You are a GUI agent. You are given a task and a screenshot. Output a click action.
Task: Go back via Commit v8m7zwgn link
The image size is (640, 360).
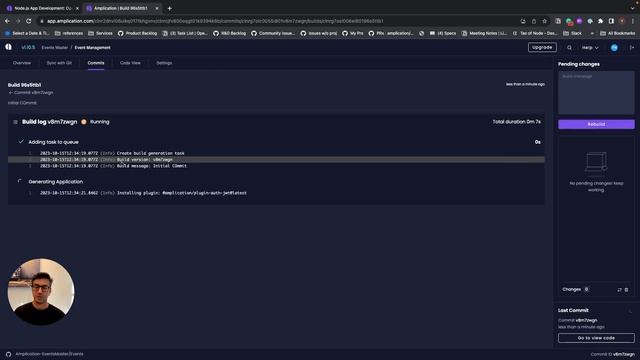[x=31, y=93]
